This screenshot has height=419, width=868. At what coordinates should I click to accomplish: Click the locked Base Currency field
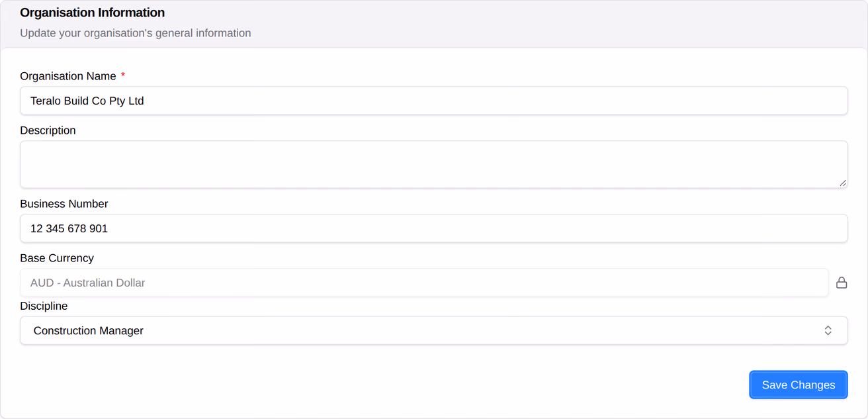(x=424, y=283)
